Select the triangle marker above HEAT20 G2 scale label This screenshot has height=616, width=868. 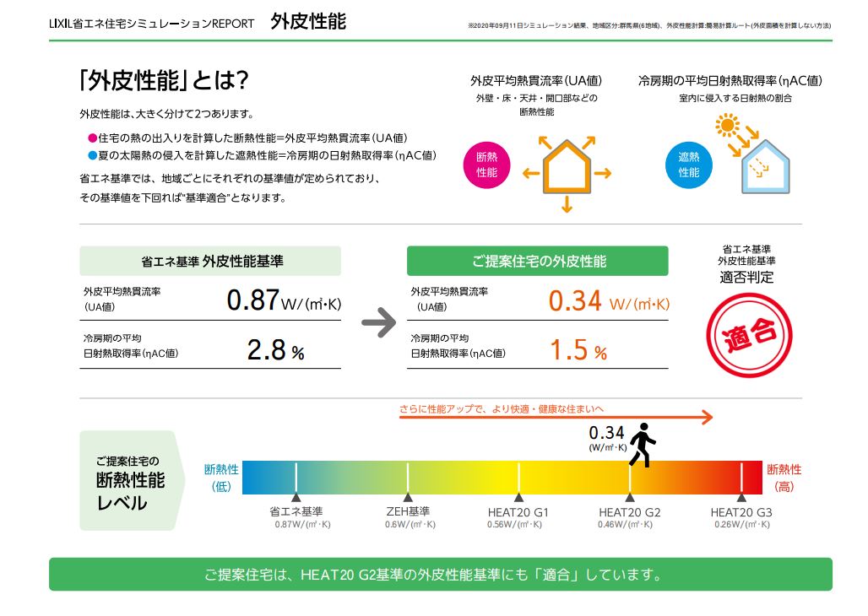point(630,497)
